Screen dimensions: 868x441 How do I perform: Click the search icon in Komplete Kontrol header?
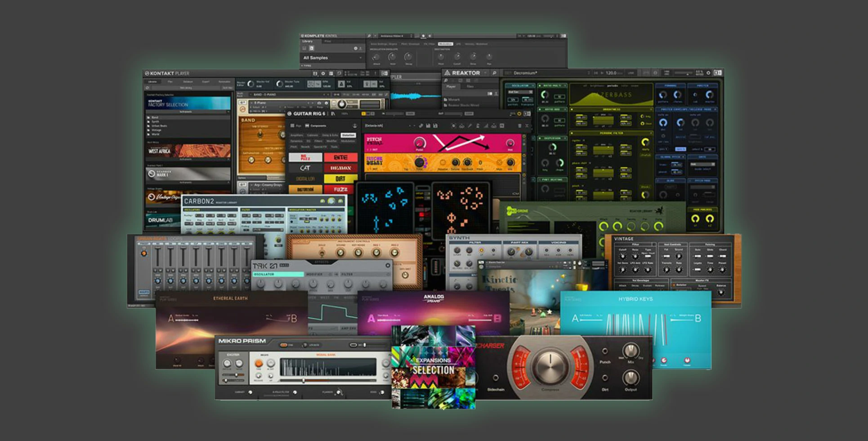tap(369, 36)
